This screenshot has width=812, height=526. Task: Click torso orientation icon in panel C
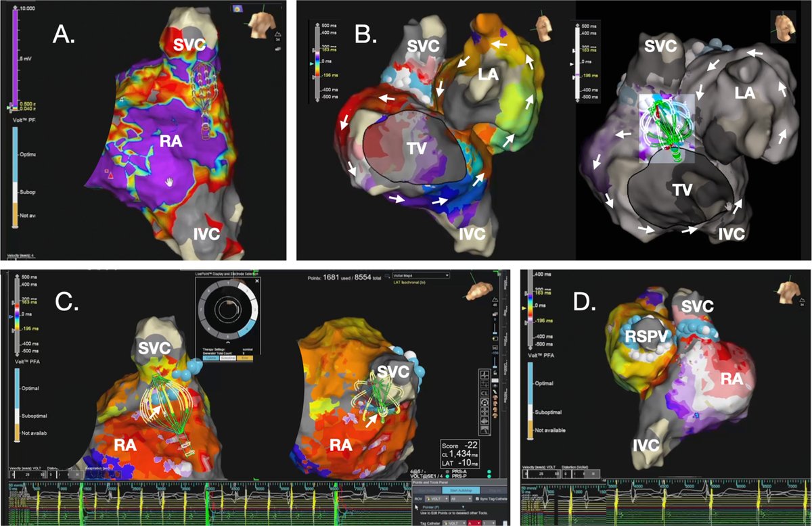478,289
